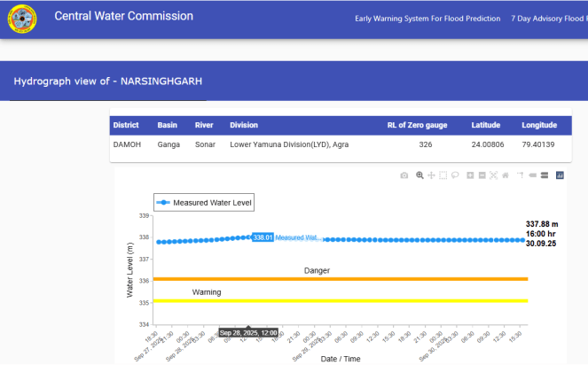Reset axes with the home icon
The image size is (588, 388).
[x=505, y=175]
